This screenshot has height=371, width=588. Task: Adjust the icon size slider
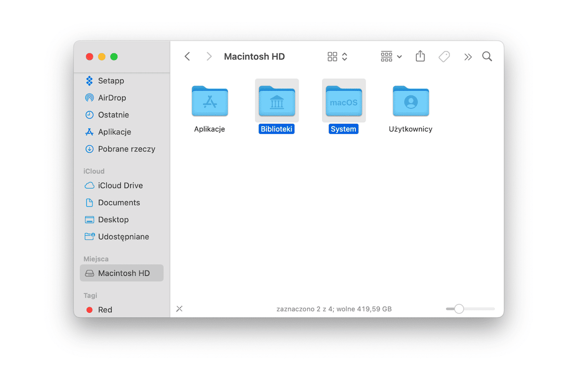[x=470, y=309]
